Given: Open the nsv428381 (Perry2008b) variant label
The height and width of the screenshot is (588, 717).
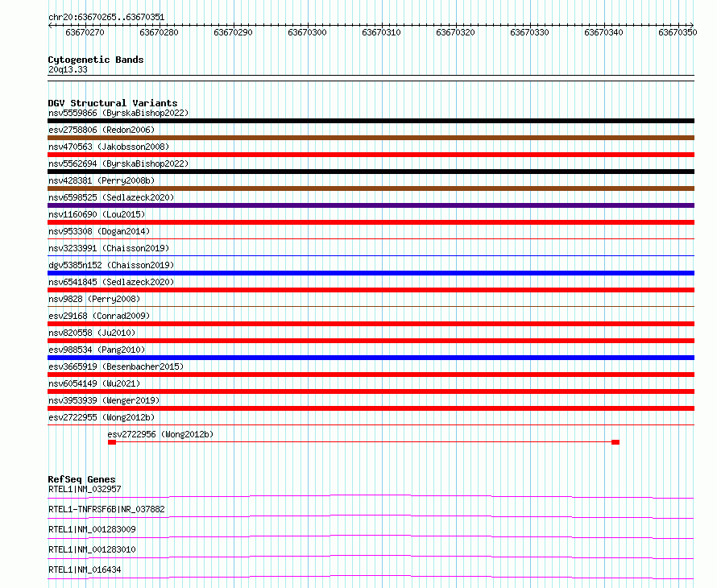Looking at the screenshot, I should point(102,180).
